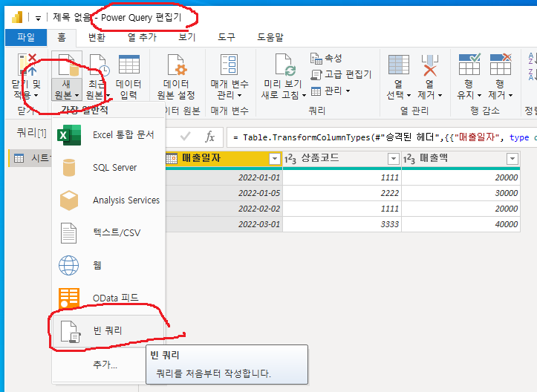Select 빈 쿼리 (Blank Query) from menu
The height and width of the screenshot is (392, 537).
107,330
